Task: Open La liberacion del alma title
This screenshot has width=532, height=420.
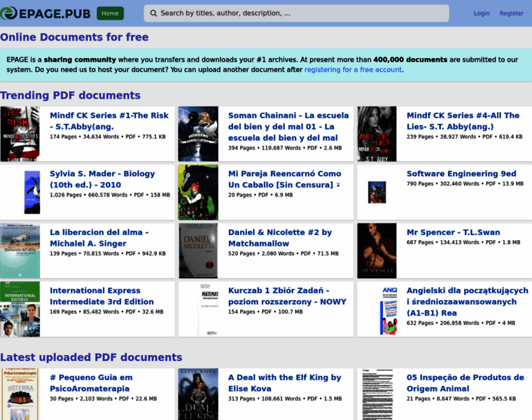Action: pyautogui.click(x=99, y=238)
